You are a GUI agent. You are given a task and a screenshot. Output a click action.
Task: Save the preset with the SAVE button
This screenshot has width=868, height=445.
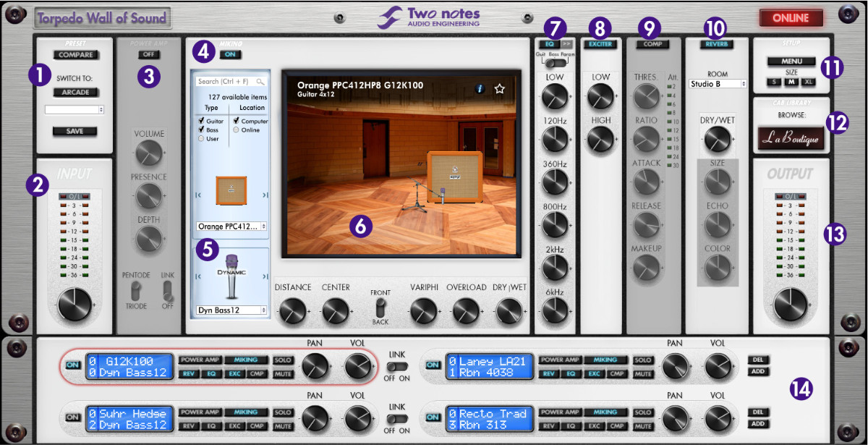75,131
